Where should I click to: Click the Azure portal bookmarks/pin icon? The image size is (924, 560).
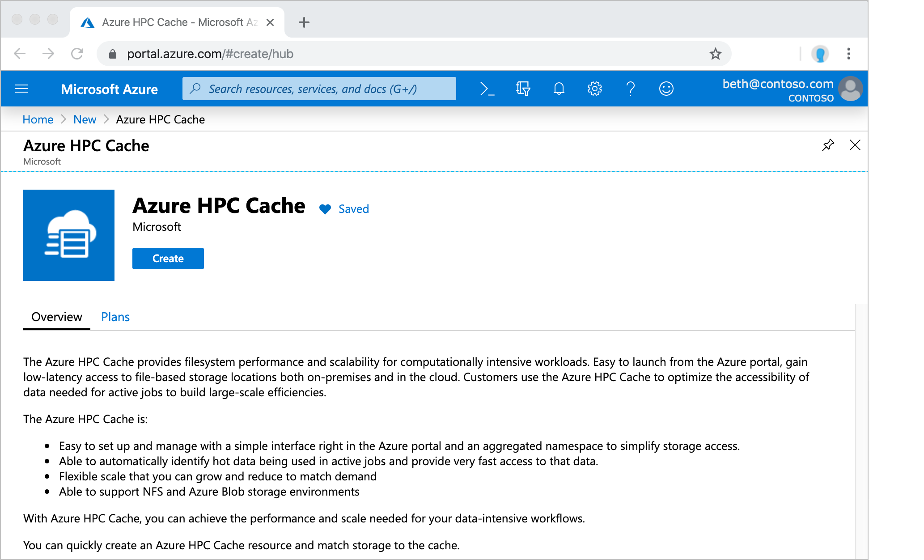click(x=828, y=144)
